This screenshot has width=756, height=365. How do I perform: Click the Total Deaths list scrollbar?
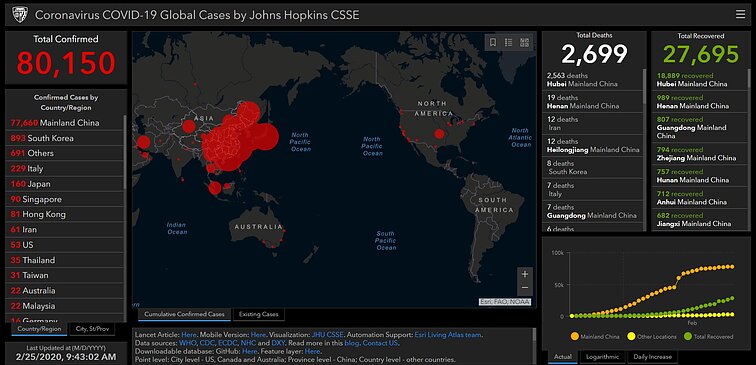pyautogui.click(x=645, y=87)
